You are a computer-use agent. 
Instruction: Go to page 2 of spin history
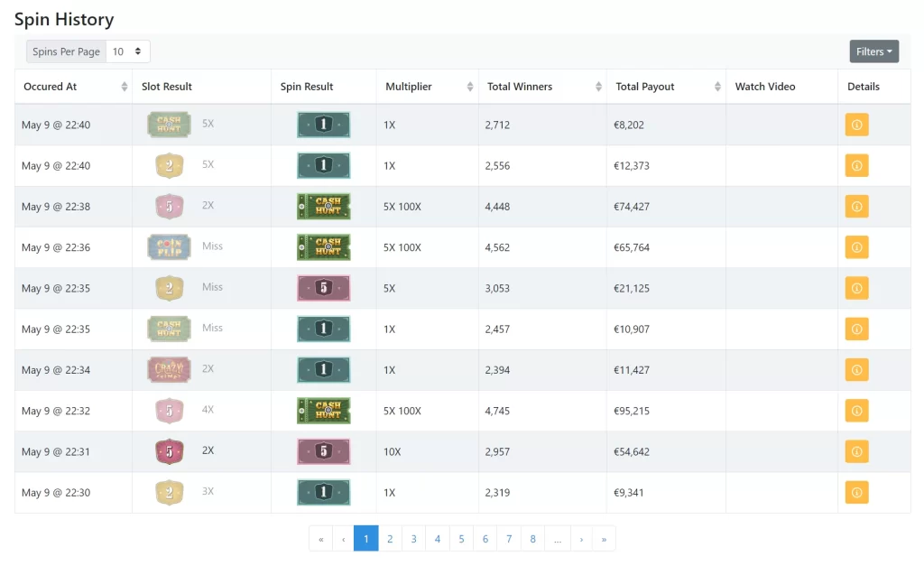pyautogui.click(x=390, y=539)
